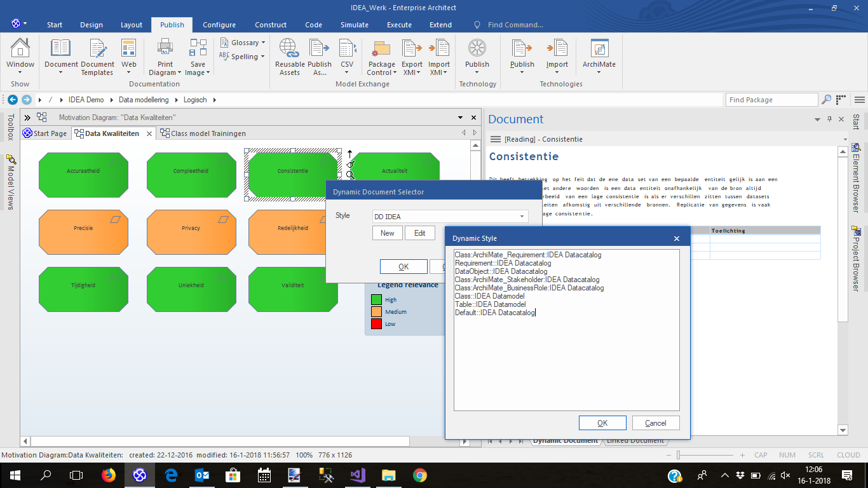Switch to the Design ribbon tab
The height and width of the screenshot is (488, 868).
click(92, 25)
